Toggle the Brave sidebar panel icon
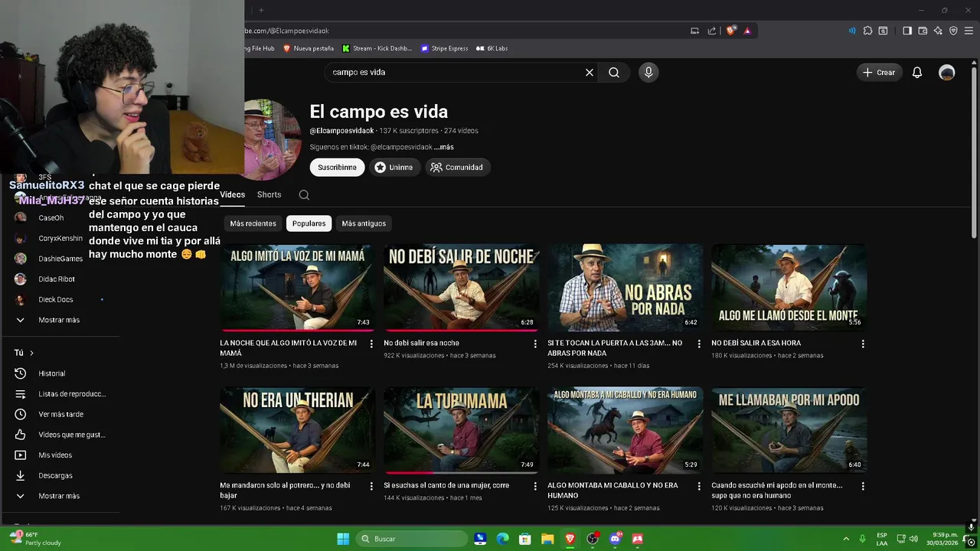980x551 pixels. pos(907,31)
